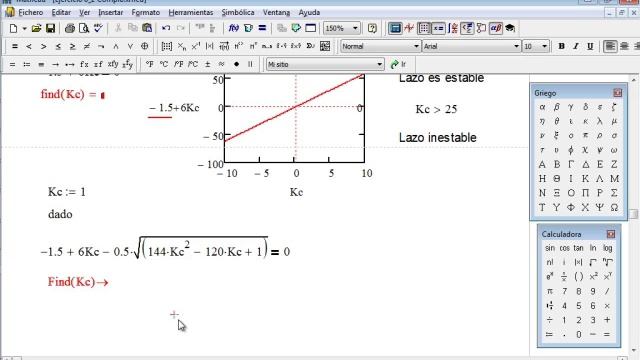640x360 pixels.
Task: Open the Simbólica menu
Action: (x=238, y=13)
